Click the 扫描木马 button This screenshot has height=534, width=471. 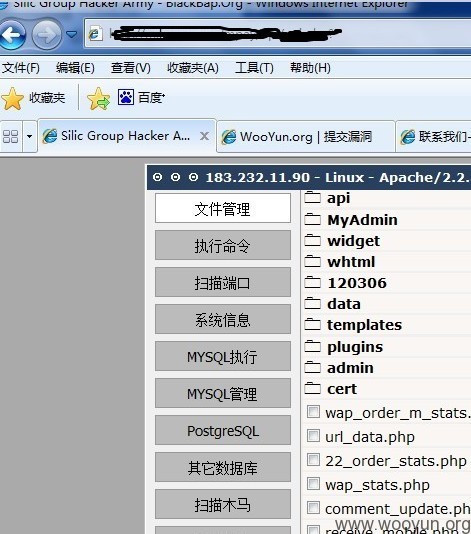223,504
